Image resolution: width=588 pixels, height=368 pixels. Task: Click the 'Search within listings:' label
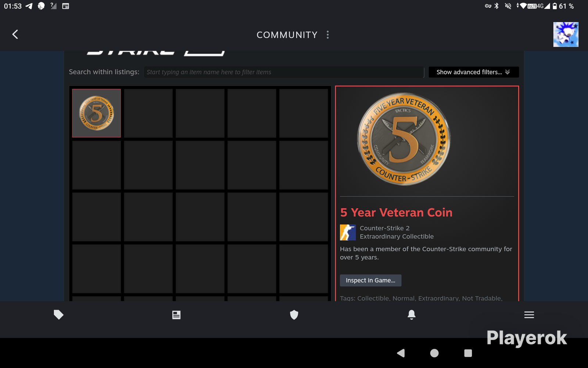point(104,72)
